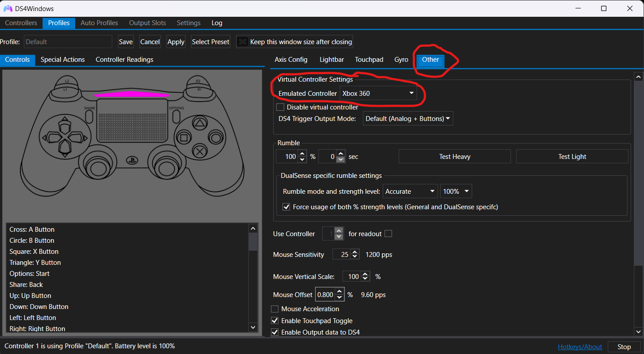Viewport: 644px width, 354px height.
Task: Open the Gyro tab
Action: coord(401,60)
